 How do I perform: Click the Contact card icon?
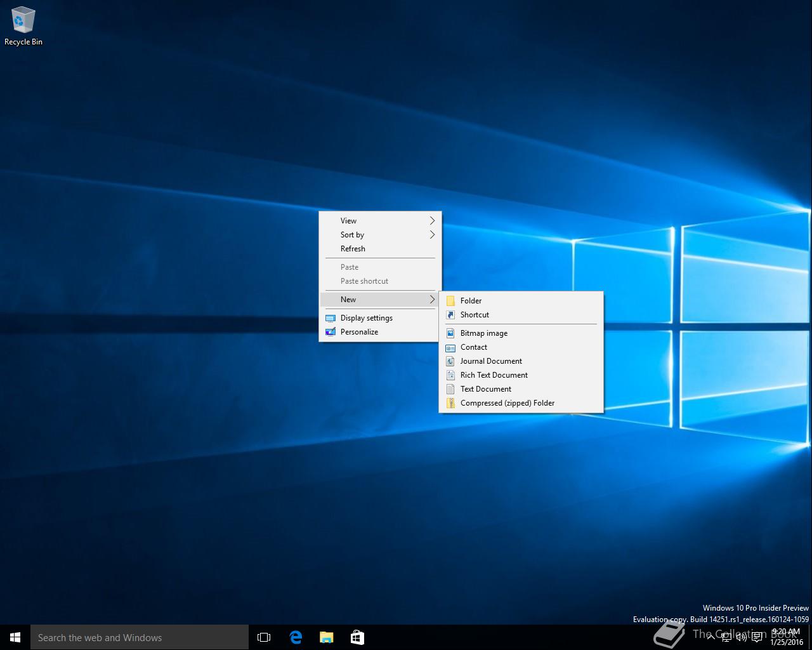[x=450, y=347]
